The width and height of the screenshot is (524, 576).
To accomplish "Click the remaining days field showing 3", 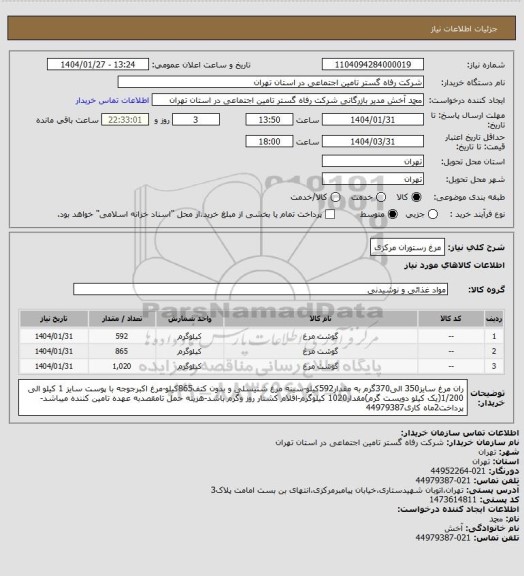I will point(196,120).
